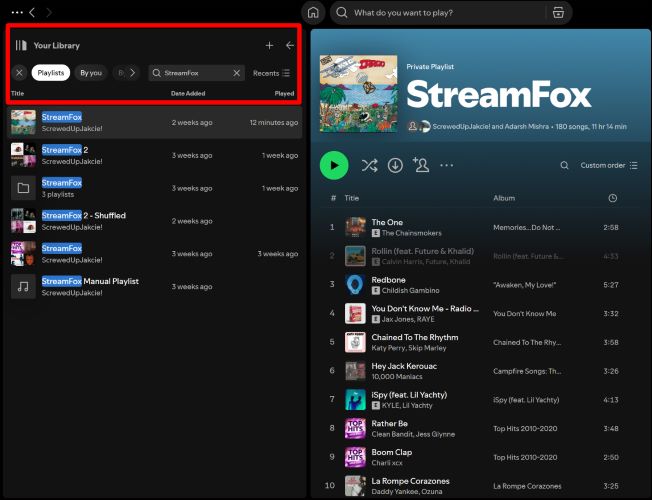The image size is (652, 500).
Task: Open the 'Custom order' sort dropdown
Action: pyautogui.click(x=609, y=165)
